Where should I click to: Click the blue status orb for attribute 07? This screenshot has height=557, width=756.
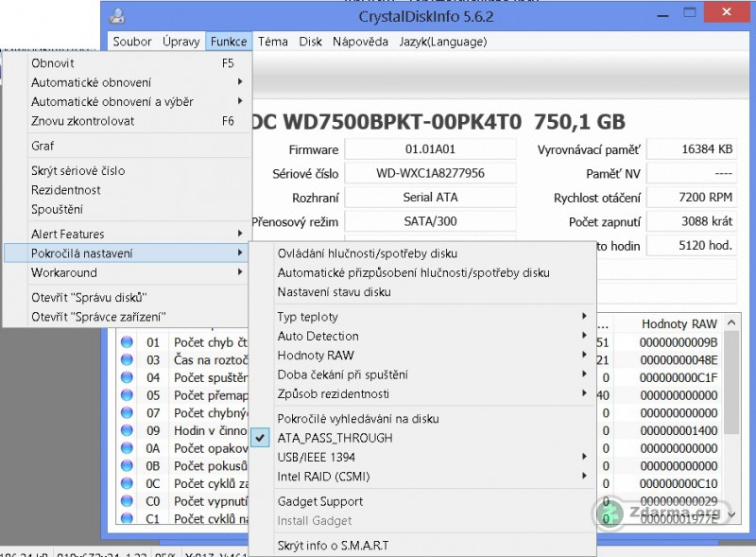pos(127,412)
